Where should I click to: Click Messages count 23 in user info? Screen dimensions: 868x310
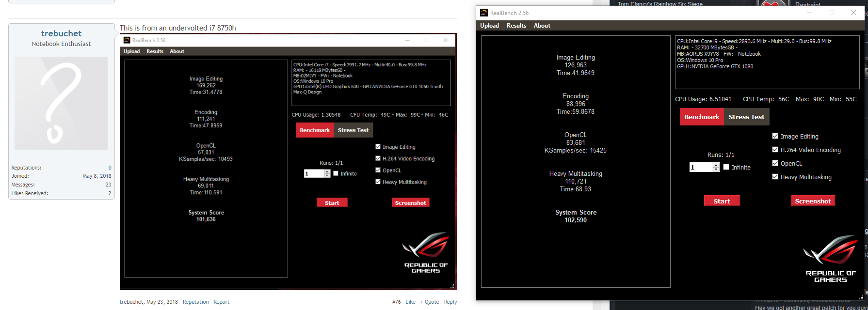coord(108,185)
